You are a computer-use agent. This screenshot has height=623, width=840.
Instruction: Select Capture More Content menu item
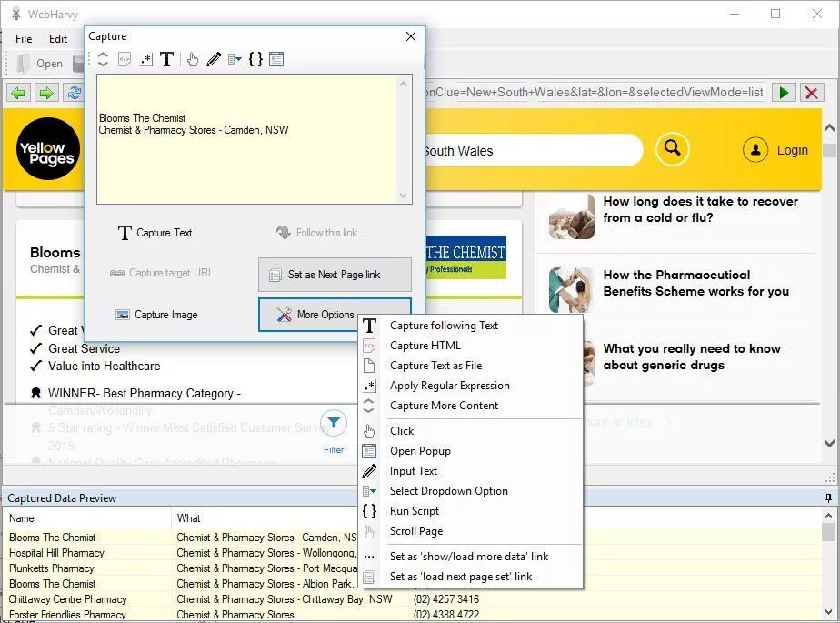470,406
